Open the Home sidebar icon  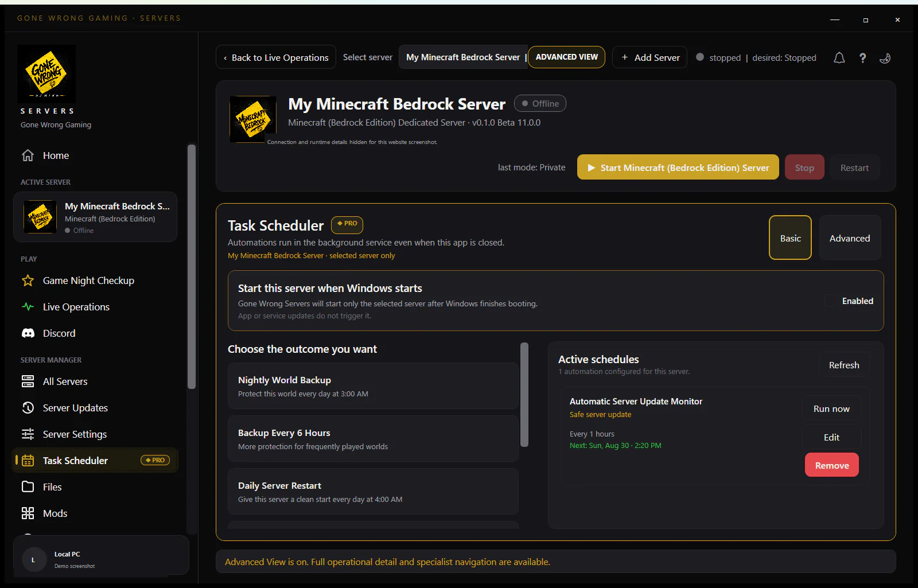[x=28, y=155]
